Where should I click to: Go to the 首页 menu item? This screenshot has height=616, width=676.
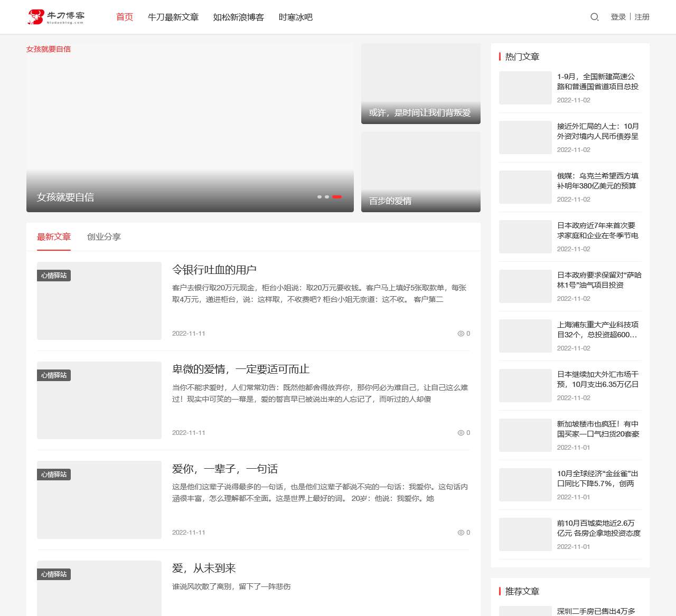(125, 17)
